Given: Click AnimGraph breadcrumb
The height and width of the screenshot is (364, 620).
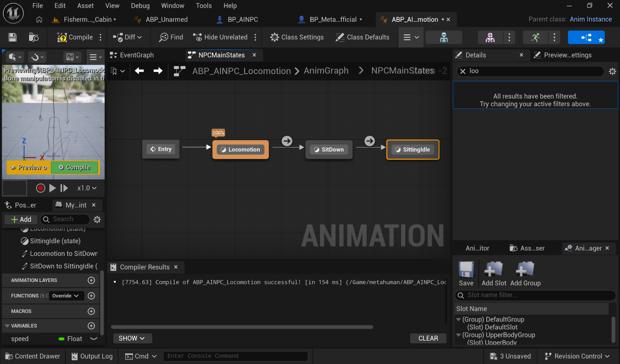Looking at the screenshot, I should coord(326,71).
